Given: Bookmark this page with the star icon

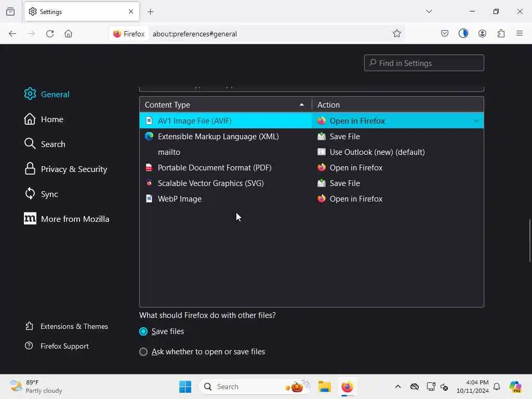Looking at the screenshot, I should tap(396, 34).
